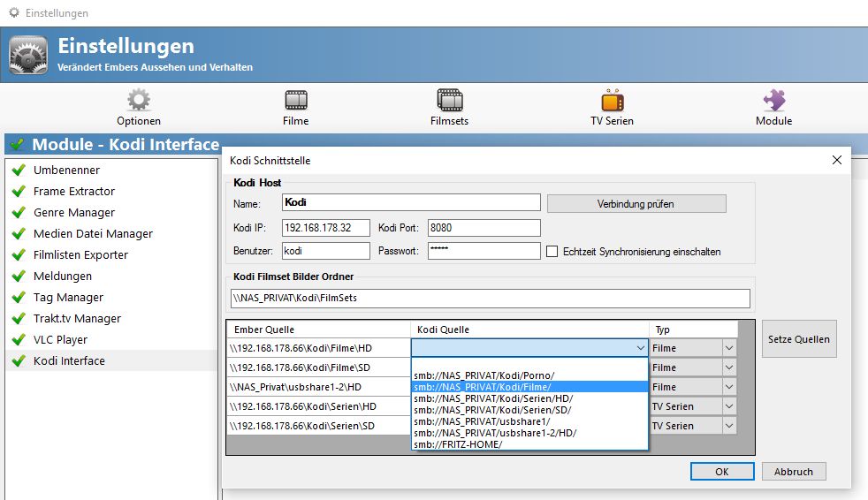This screenshot has width=868, height=500.
Task: Open the Module puzzle piece icon
Action: tap(774, 100)
